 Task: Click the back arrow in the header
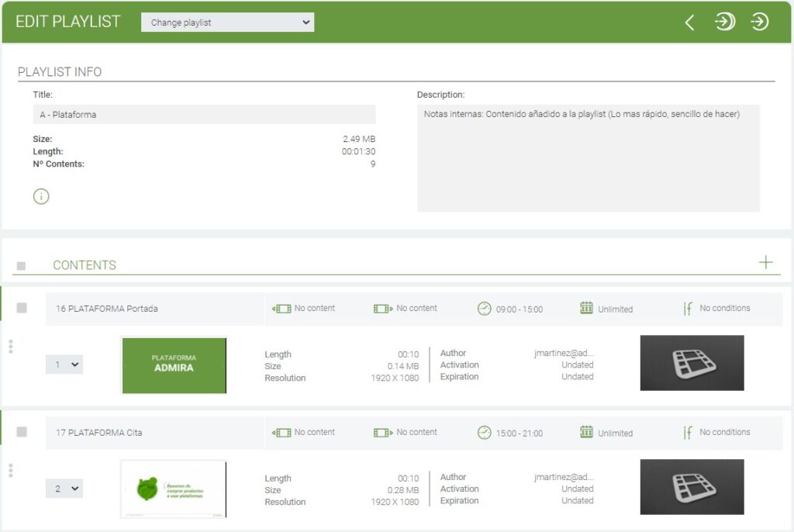click(689, 22)
